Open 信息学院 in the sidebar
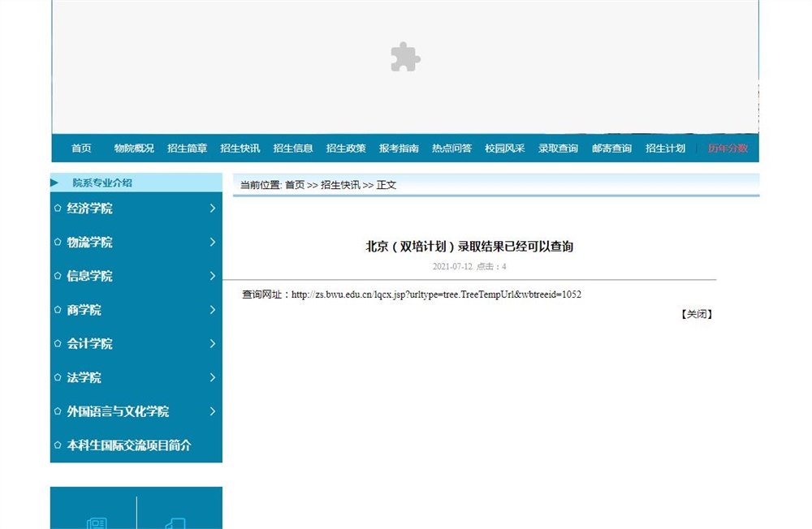The image size is (812, 529). coord(89,277)
